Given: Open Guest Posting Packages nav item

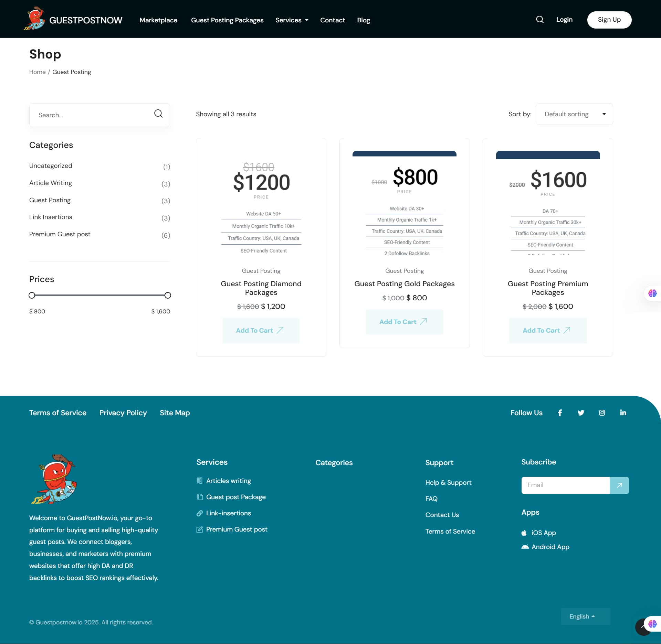Looking at the screenshot, I should tap(227, 20).
